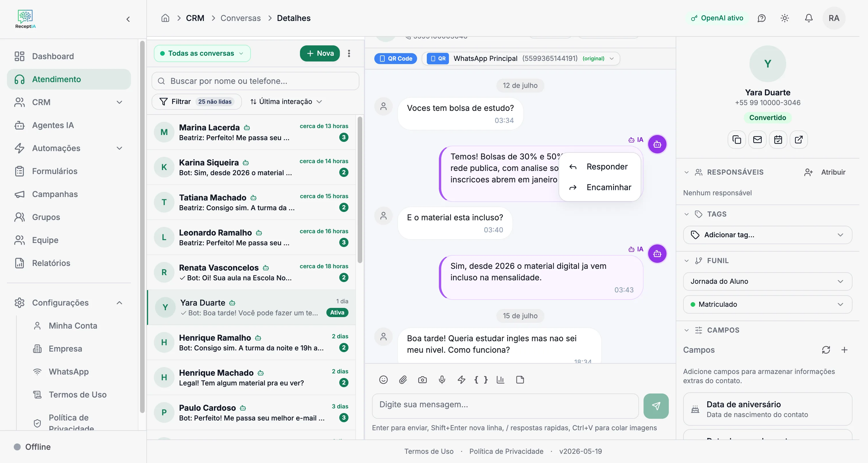The image size is (868, 463).
Task: Open the Filtrar conversations button
Action: [196, 101]
